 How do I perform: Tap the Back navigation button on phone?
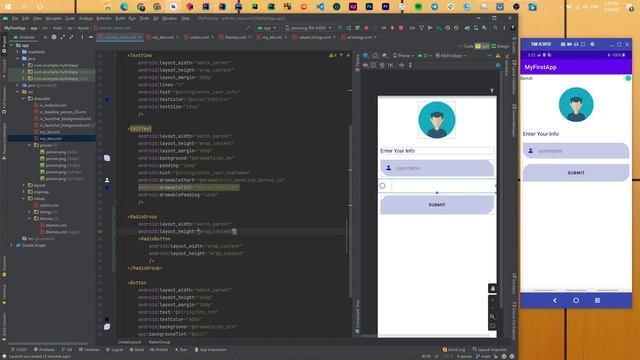point(555,300)
